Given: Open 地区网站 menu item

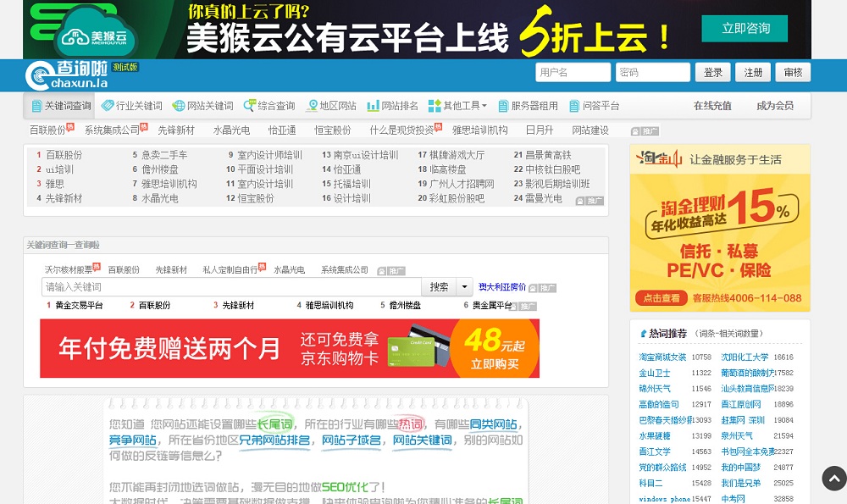Looking at the screenshot, I should 332,106.
